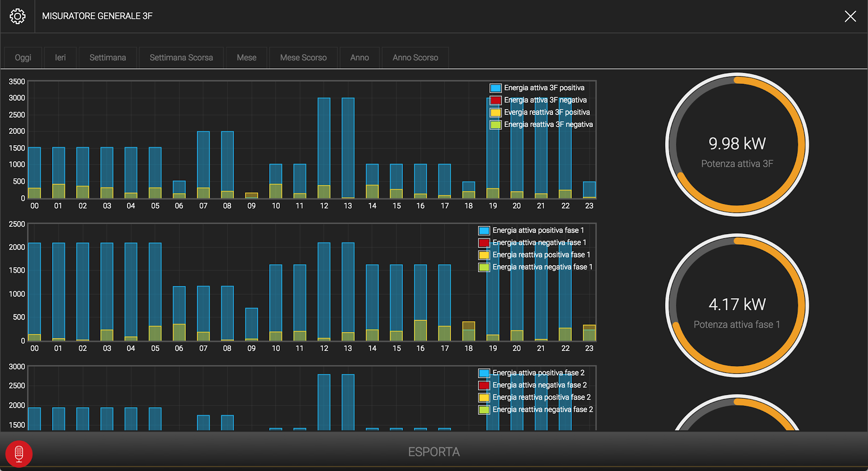Switch to the Anno tab
The height and width of the screenshot is (471, 868).
359,58
